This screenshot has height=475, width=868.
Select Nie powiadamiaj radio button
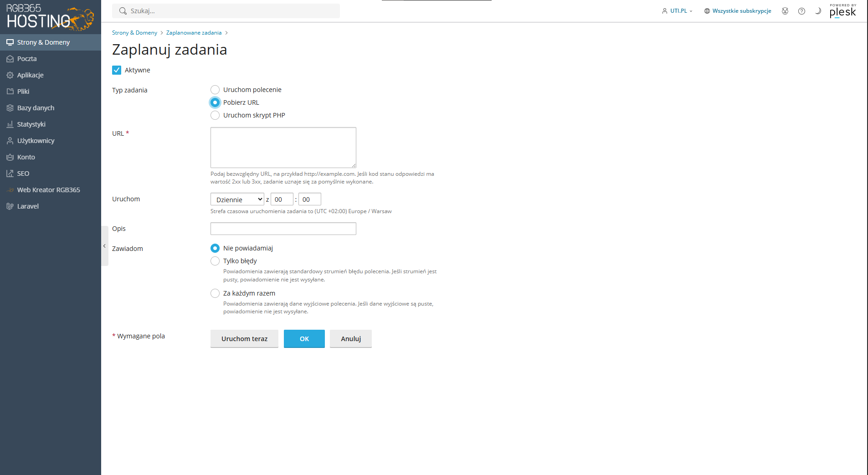tap(215, 248)
